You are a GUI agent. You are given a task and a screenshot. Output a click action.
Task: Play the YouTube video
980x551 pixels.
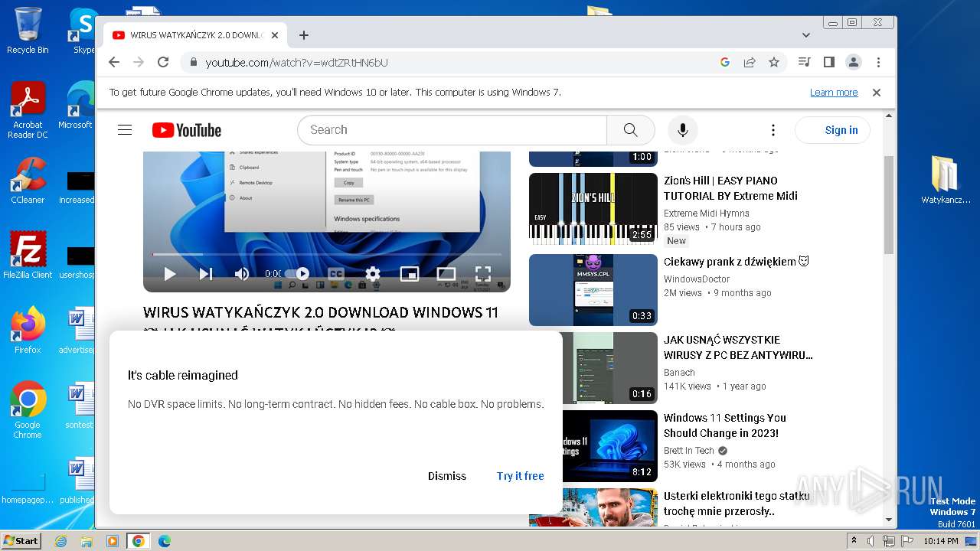pyautogui.click(x=170, y=274)
